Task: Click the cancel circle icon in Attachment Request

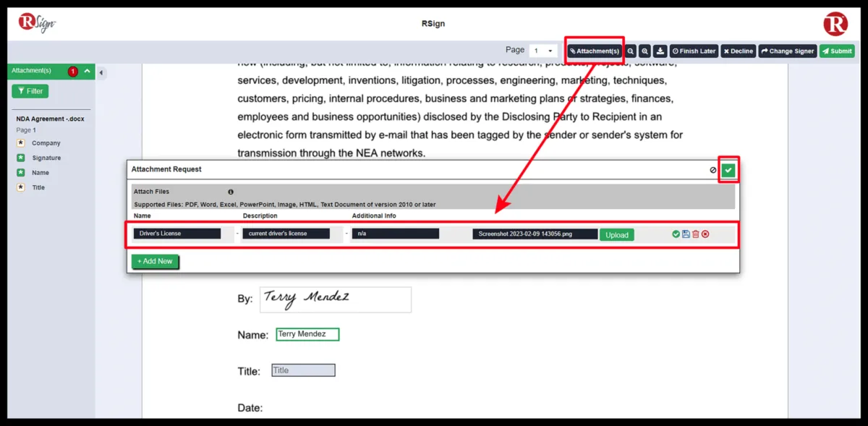Action: [713, 170]
